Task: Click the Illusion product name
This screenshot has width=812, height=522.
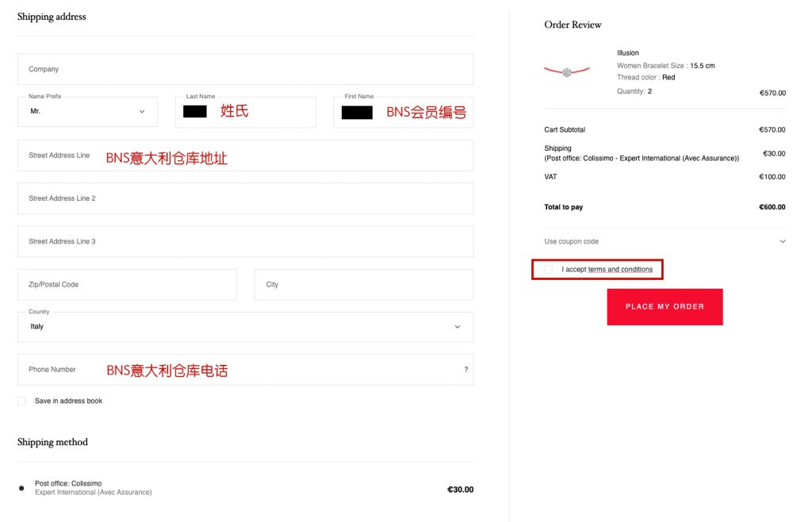Action: tap(628, 53)
